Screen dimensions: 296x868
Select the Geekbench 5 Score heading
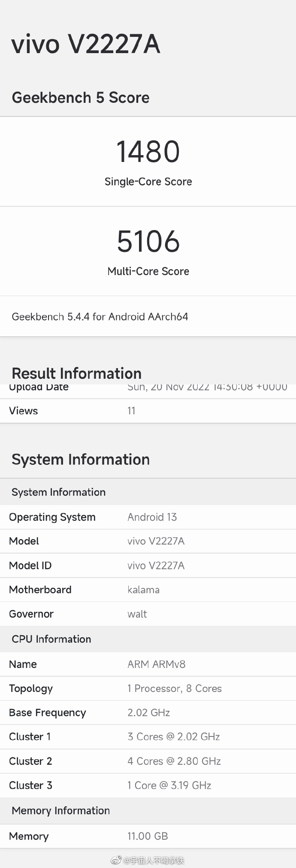click(x=81, y=98)
